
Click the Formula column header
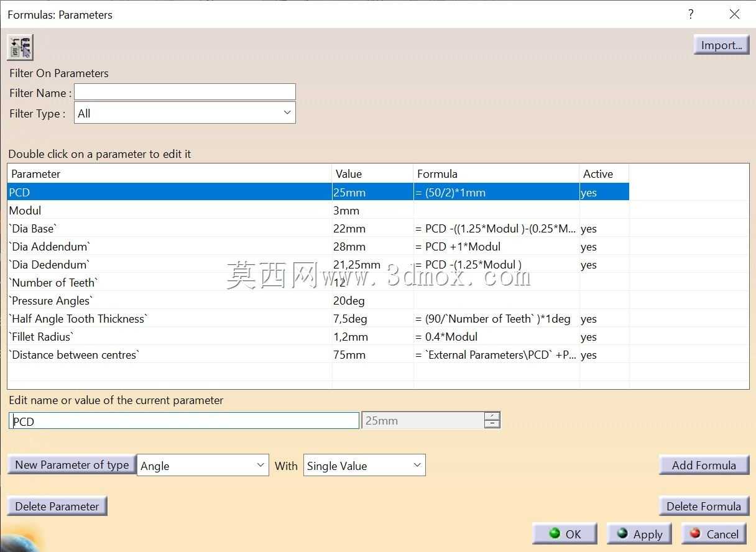click(x=496, y=174)
